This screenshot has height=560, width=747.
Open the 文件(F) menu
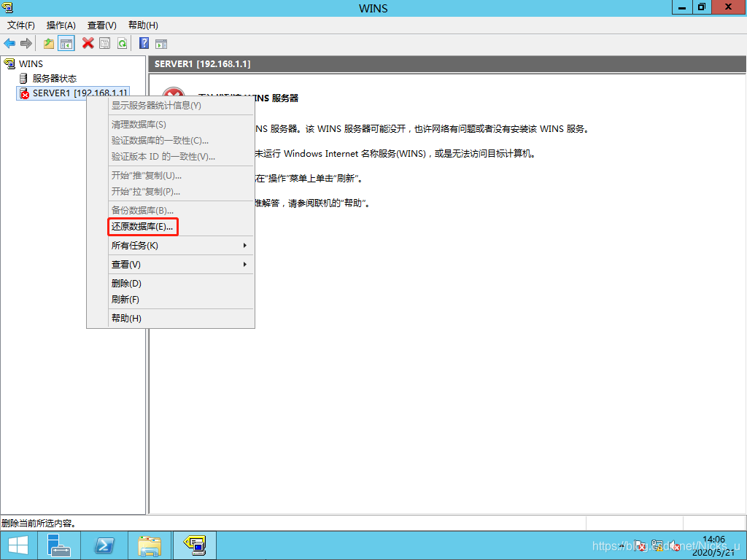[21, 26]
